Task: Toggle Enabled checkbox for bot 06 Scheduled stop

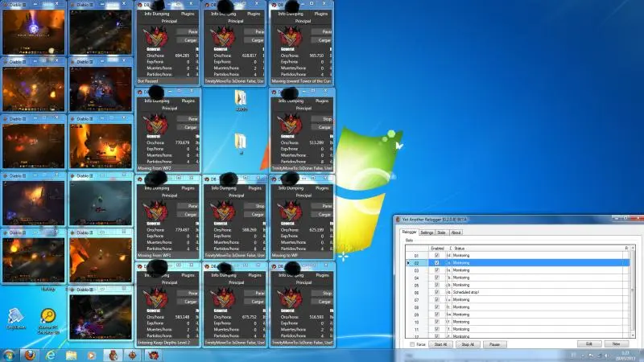Action: 436,292
